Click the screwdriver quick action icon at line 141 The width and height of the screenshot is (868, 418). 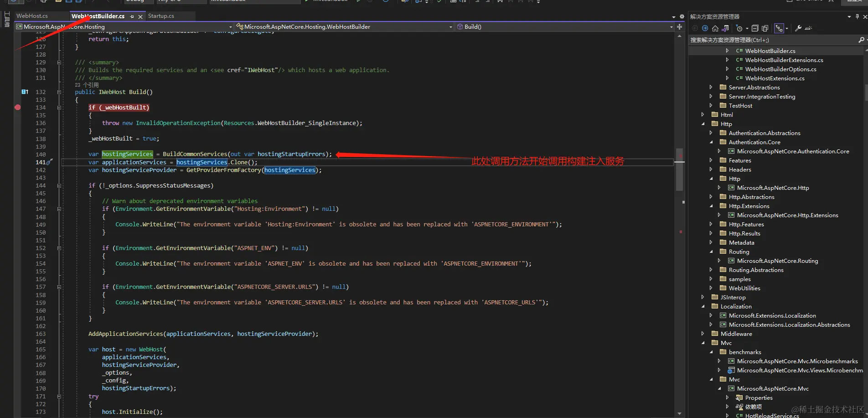click(49, 162)
